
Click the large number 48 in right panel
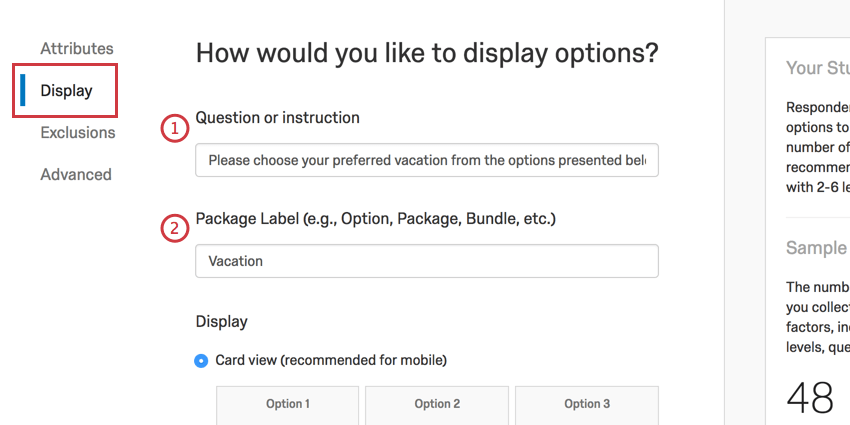click(810, 398)
